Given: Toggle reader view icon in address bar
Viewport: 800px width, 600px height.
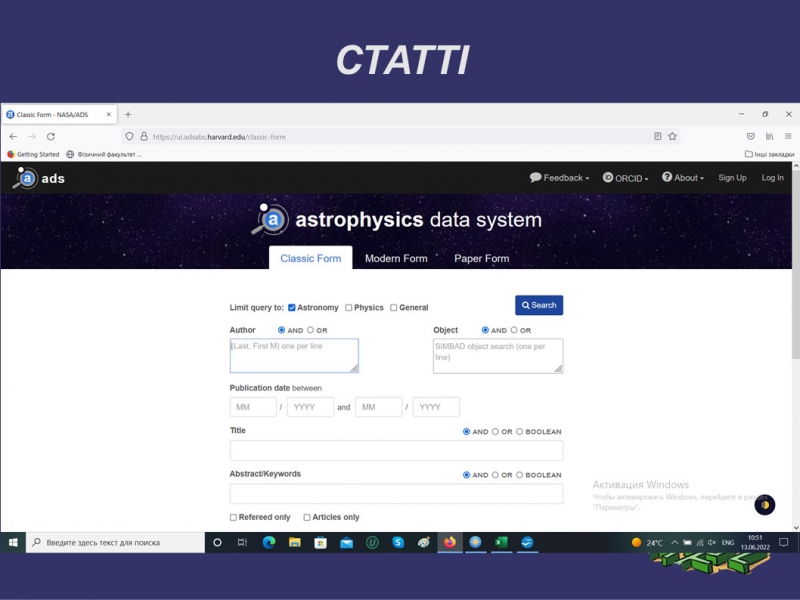Looking at the screenshot, I should tap(658, 136).
